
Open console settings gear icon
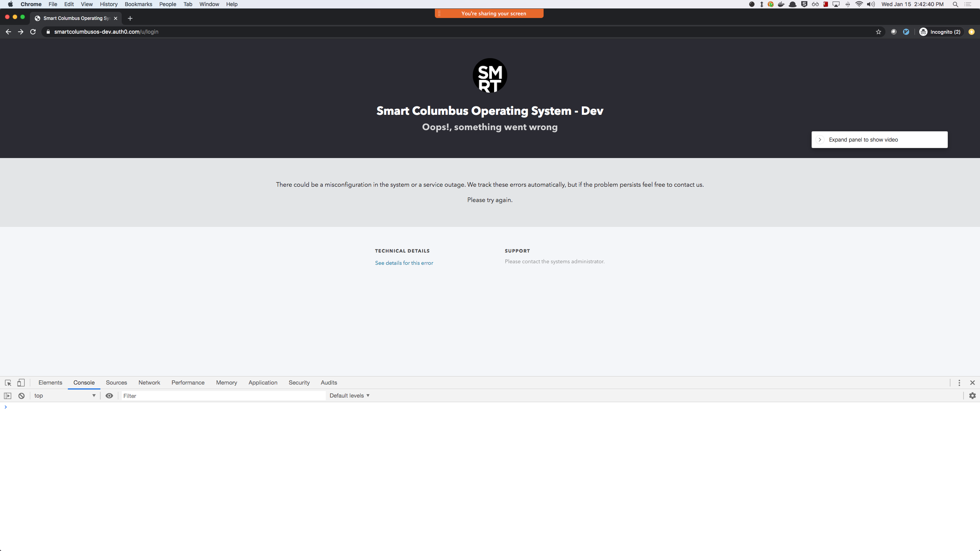click(972, 396)
